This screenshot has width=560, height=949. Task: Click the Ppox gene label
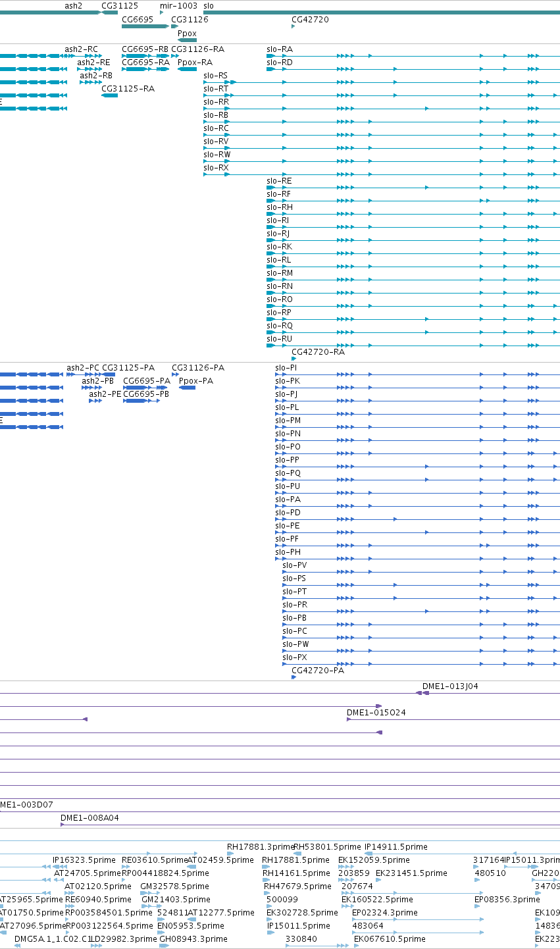(187, 33)
